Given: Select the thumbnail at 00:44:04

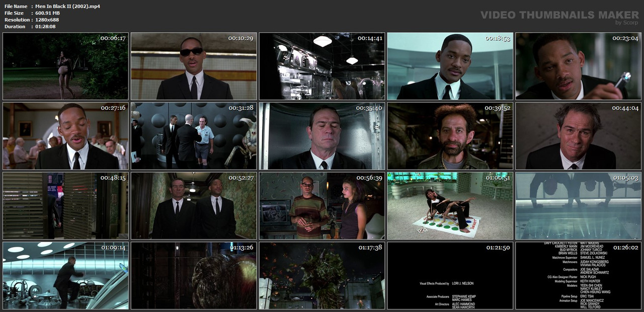Looking at the screenshot, I should (579, 136).
